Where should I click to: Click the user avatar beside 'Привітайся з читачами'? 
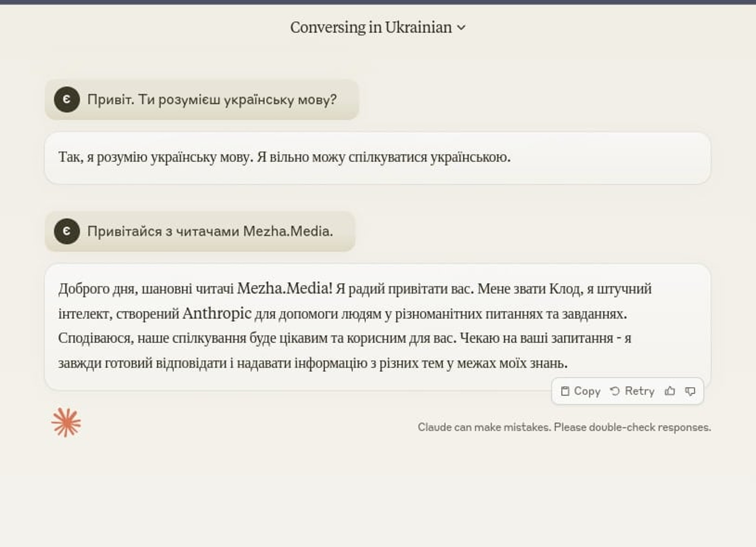tap(67, 231)
